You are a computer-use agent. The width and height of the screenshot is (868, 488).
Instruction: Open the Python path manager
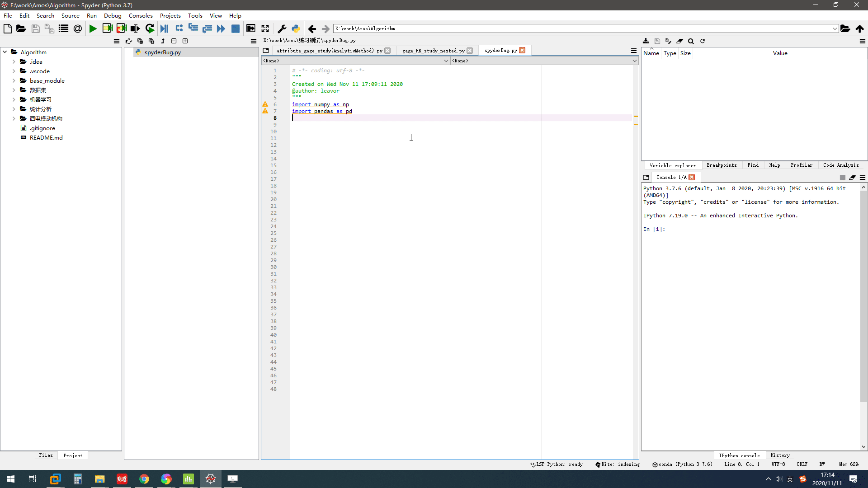[296, 28]
